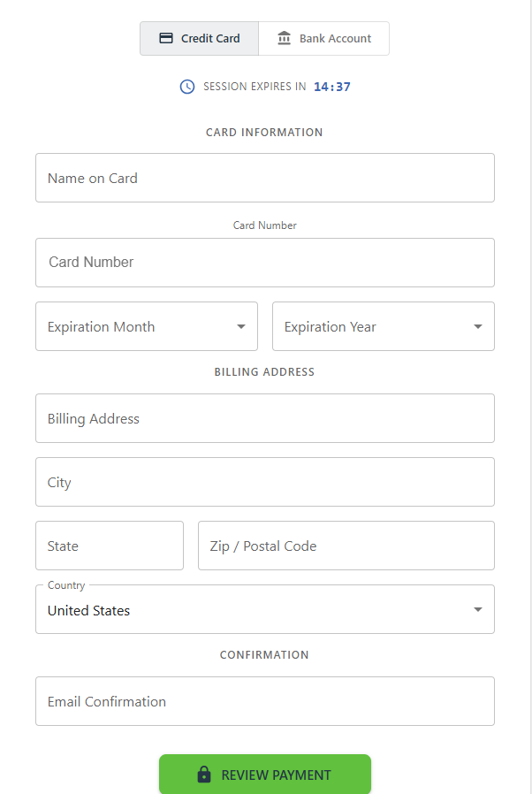Viewport: 532px width, 794px height.
Task: Click the Expiration Month dropdown arrow
Action: click(241, 326)
